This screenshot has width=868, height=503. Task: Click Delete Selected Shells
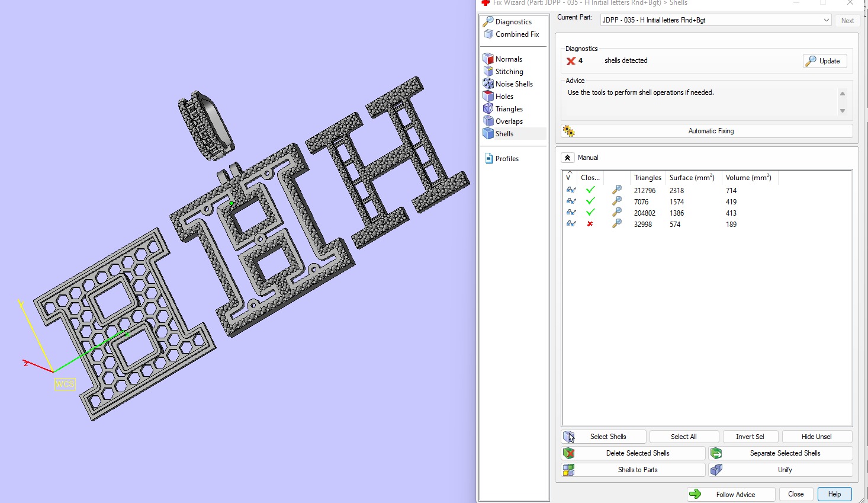point(634,453)
